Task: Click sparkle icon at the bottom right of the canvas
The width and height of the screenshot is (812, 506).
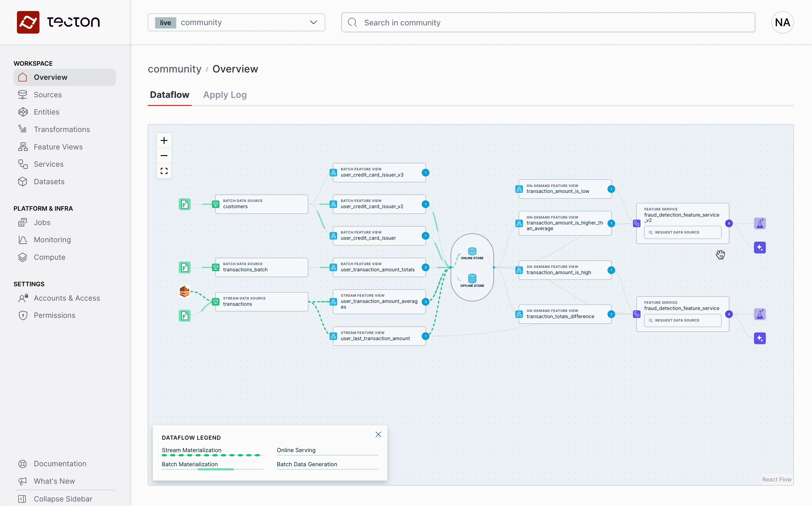Action: click(x=760, y=338)
